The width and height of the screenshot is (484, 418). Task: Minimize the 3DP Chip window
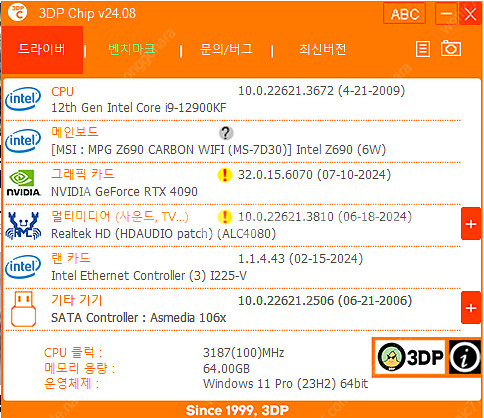point(446,14)
